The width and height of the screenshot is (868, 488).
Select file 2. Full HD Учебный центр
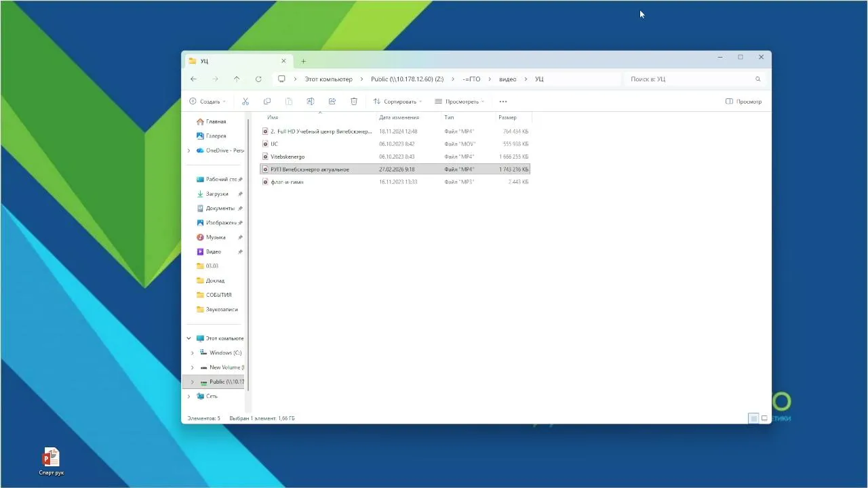[395, 131]
